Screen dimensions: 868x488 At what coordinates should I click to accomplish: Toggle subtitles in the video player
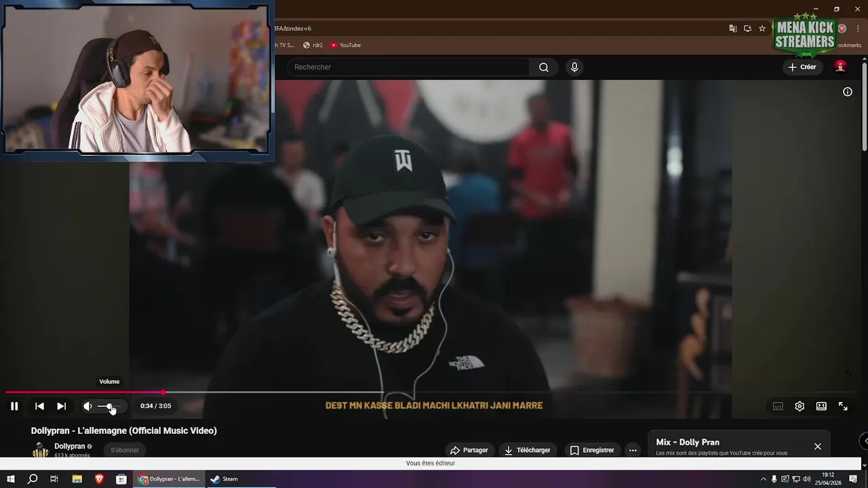(x=778, y=406)
